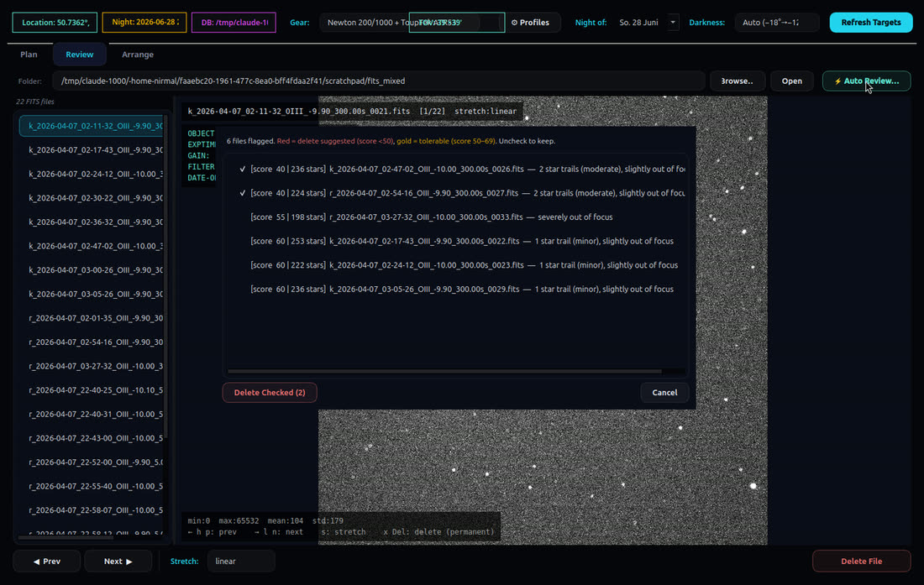This screenshot has width=924, height=585.
Task: Click Delete Checked (2) button
Action: tap(270, 393)
